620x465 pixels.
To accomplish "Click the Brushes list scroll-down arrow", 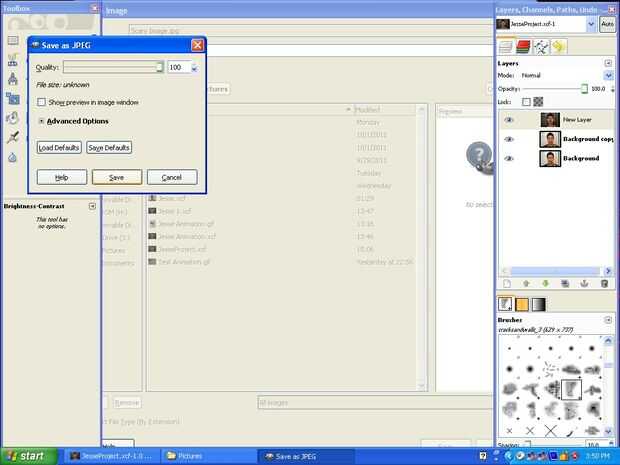I will (x=608, y=431).
